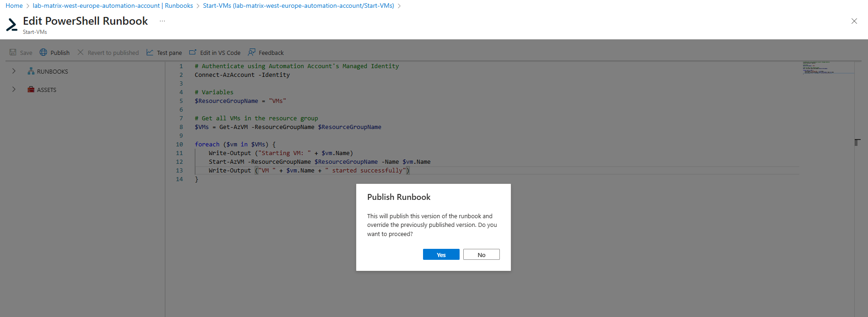Viewport: 868px width, 317px height.
Task: Choose Edit in VS Code label
Action: click(x=220, y=53)
